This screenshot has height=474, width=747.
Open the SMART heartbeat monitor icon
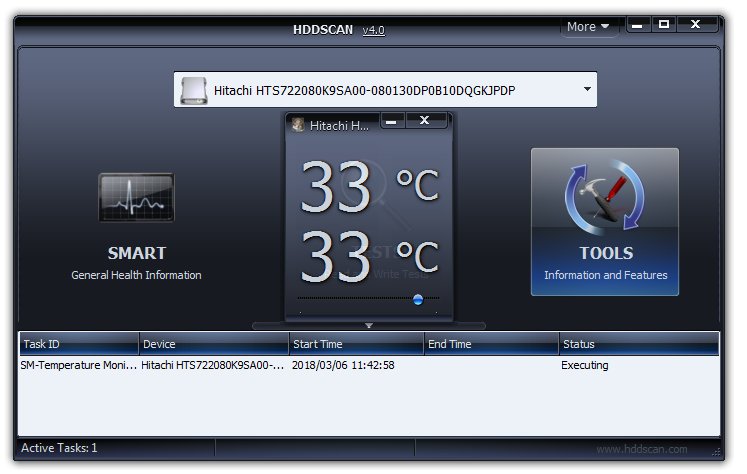(x=136, y=197)
